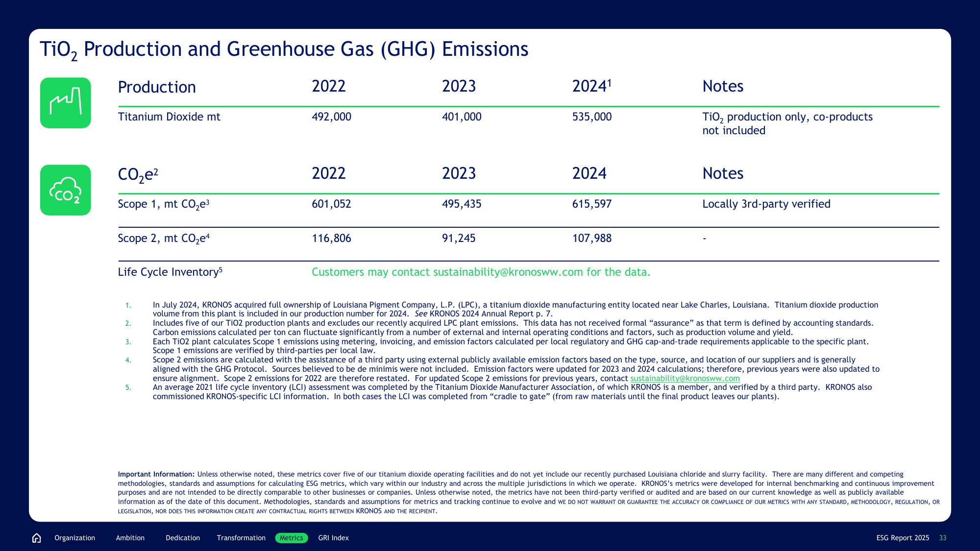Click the Notes header in Production table
This screenshot has width=980, height=551.
723,86
